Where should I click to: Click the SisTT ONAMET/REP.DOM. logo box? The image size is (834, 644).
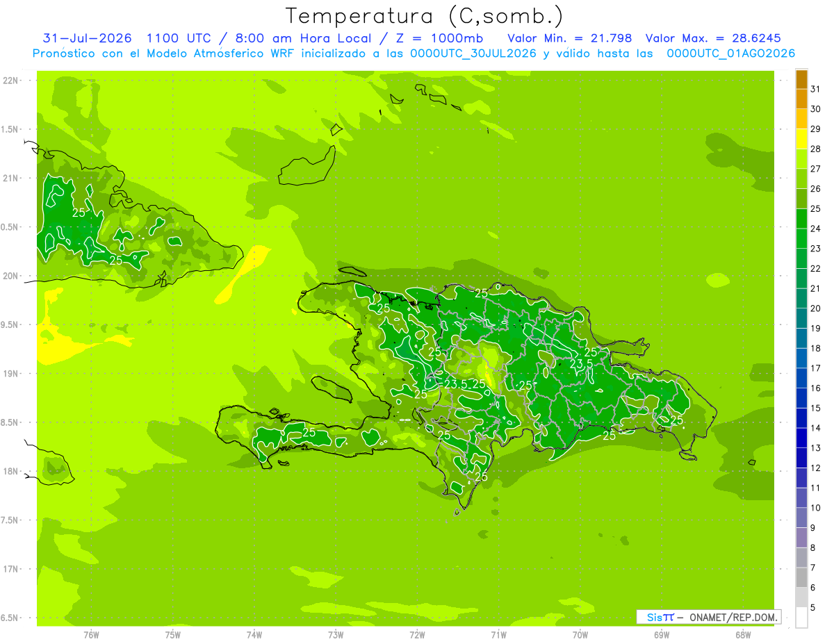[708, 617]
